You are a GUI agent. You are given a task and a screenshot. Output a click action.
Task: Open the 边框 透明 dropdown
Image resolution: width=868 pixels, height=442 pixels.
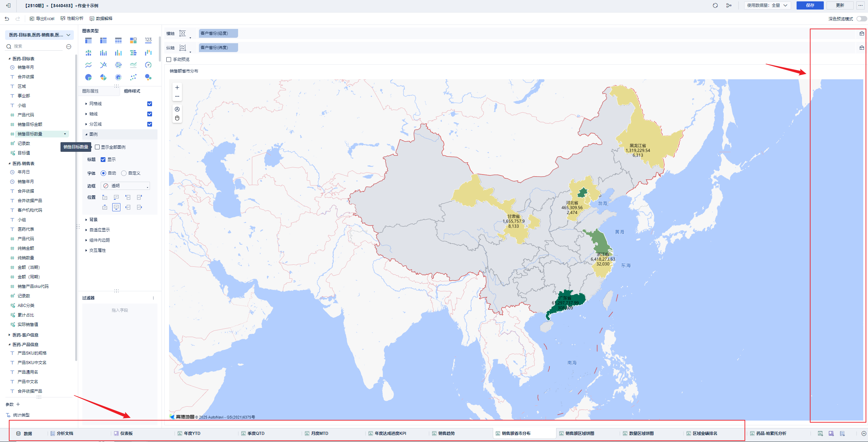coord(126,186)
